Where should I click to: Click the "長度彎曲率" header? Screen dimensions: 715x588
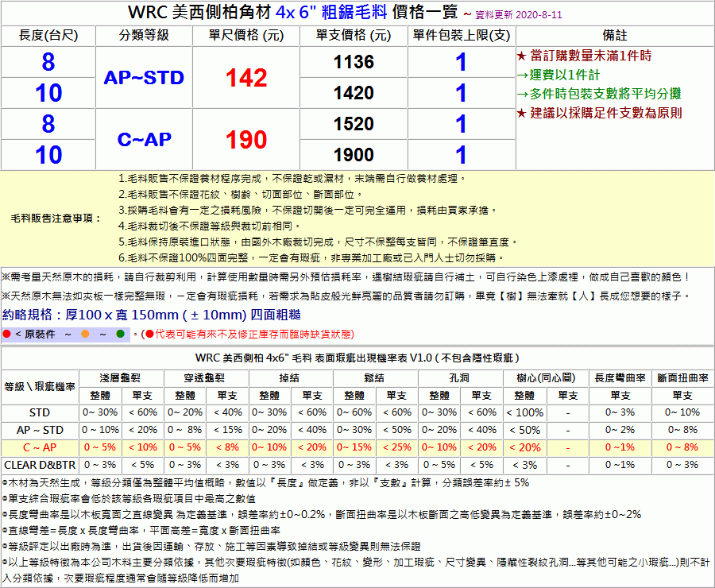(x=620, y=378)
